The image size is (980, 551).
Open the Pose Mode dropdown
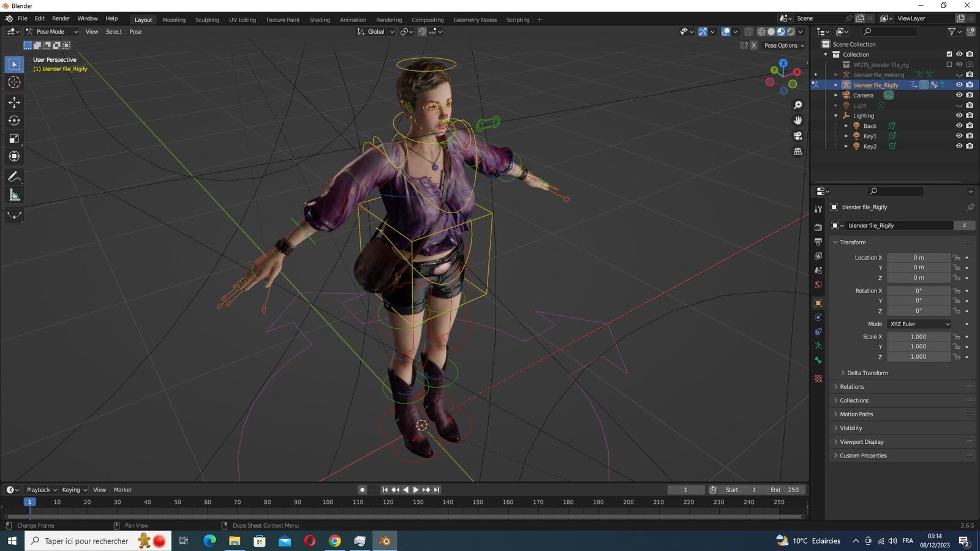[x=52, y=32]
